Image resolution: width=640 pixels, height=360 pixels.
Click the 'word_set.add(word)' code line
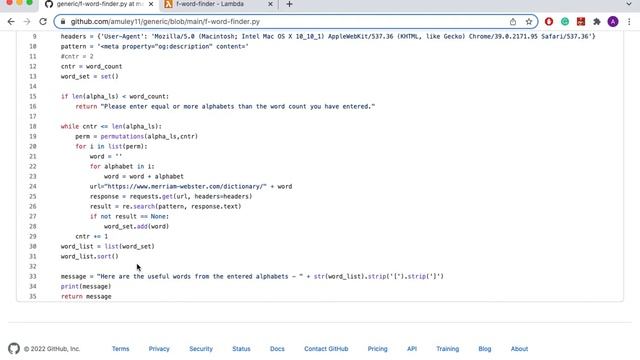click(x=136, y=226)
